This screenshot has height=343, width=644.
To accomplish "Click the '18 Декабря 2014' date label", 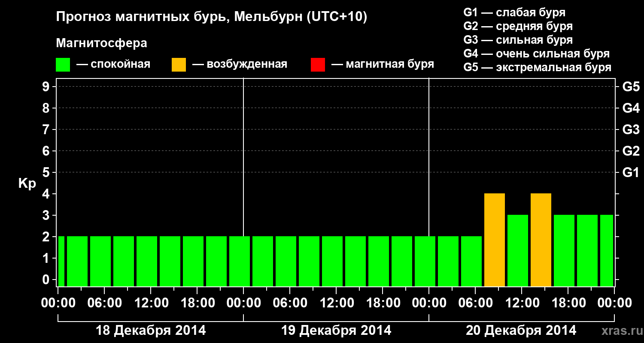I will 150,331.
